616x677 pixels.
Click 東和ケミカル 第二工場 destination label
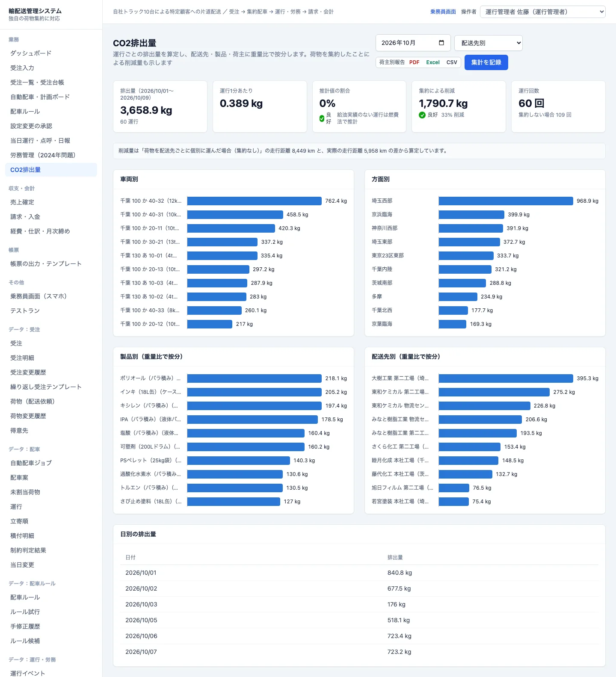(x=400, y=392)
